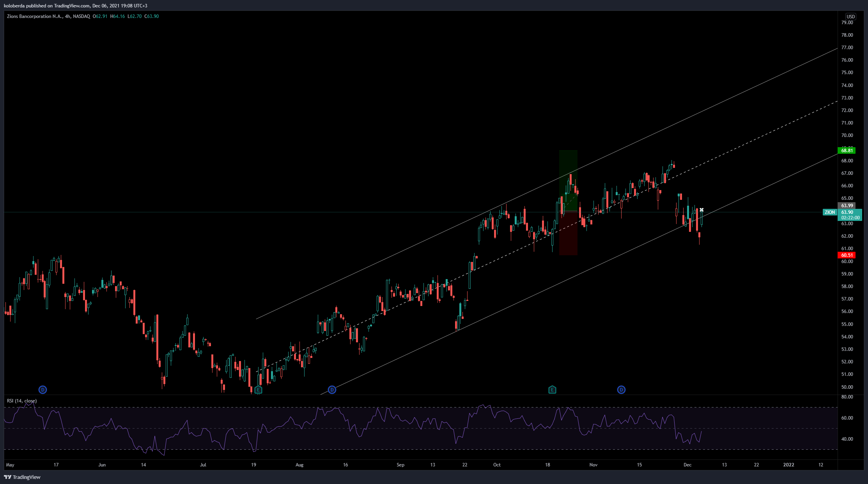Click the earnings marker near October 18
This screenshot has height=484, width=868.
click(552, 390)
